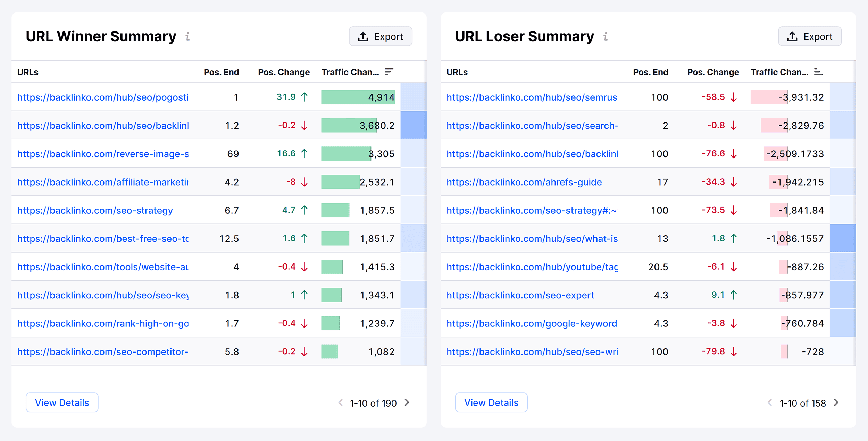This screenshot has width=868, height=441.
Task: Export the URL Loser Summary table
Action: [x=810, y=36]
